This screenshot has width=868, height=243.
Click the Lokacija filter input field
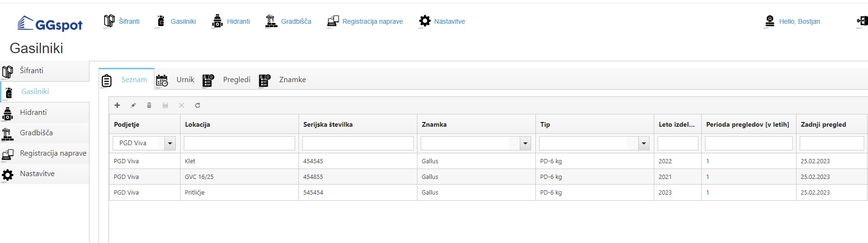click(239, 143)
